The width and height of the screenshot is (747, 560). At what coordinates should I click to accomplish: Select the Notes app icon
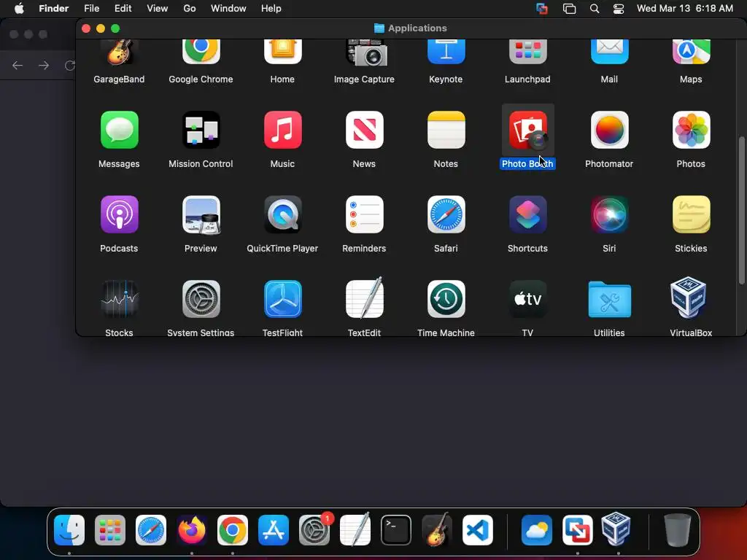tap(446, 130)
